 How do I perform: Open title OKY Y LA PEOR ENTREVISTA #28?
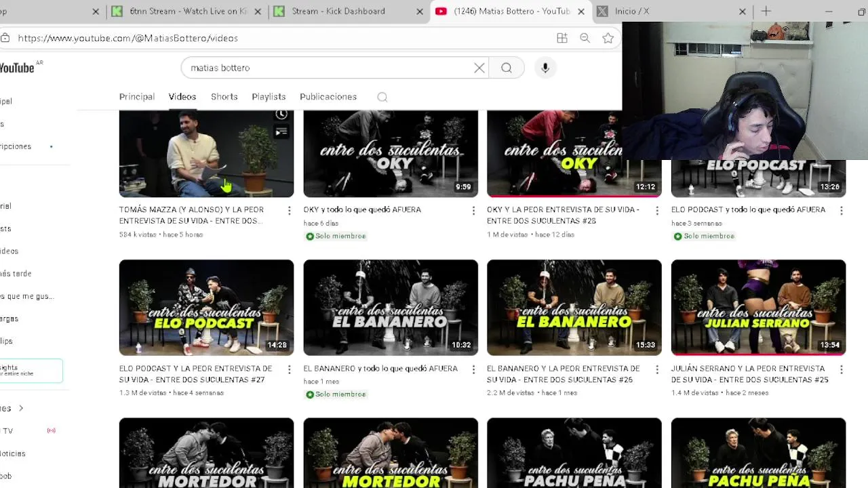[563, 216]
